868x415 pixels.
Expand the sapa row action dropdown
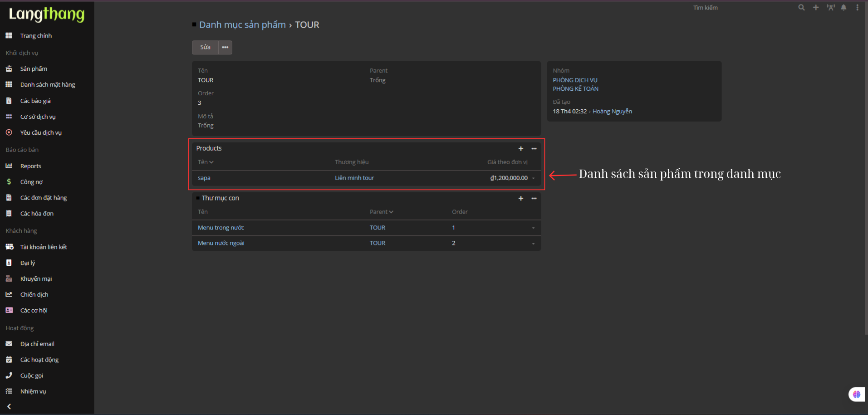(x=533, y=178)
